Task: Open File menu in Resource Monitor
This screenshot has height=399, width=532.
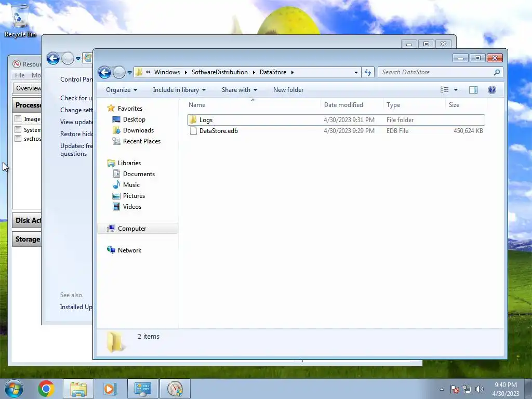Action: (20, 75)
